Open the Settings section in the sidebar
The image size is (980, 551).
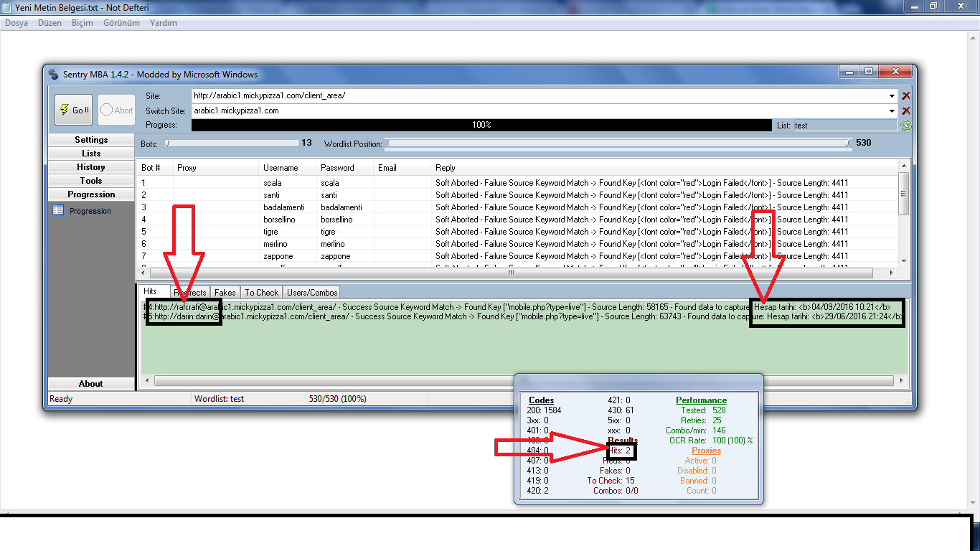(x=91, y=140)
